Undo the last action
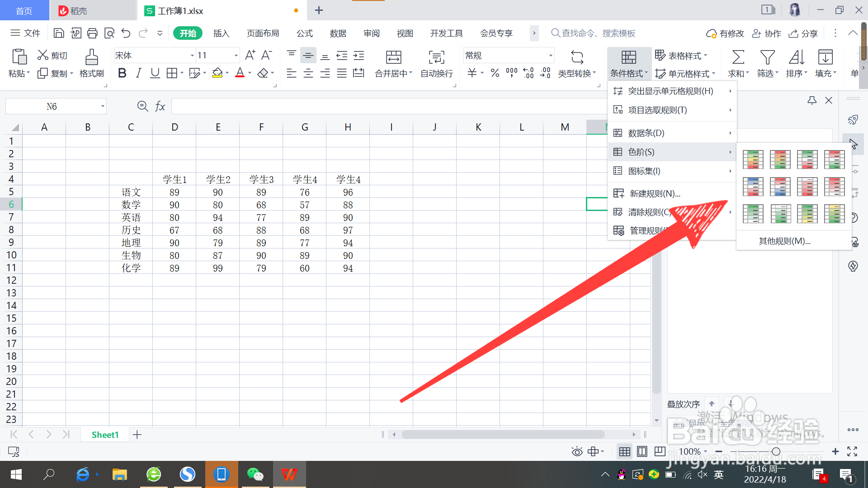The height and width of the screenshot is (488, 868). click(126, 33)
